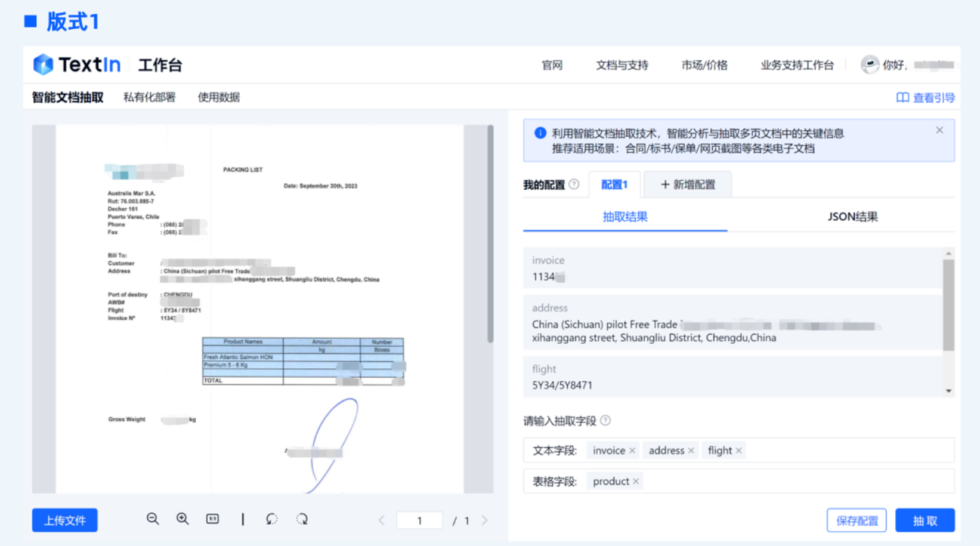Open the 使用数据 tab

[x=219, y=97]
